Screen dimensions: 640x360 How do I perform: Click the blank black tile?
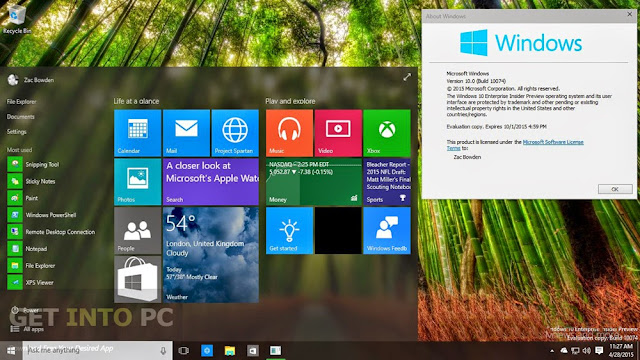pyautogui.click(x=338, y=231)
